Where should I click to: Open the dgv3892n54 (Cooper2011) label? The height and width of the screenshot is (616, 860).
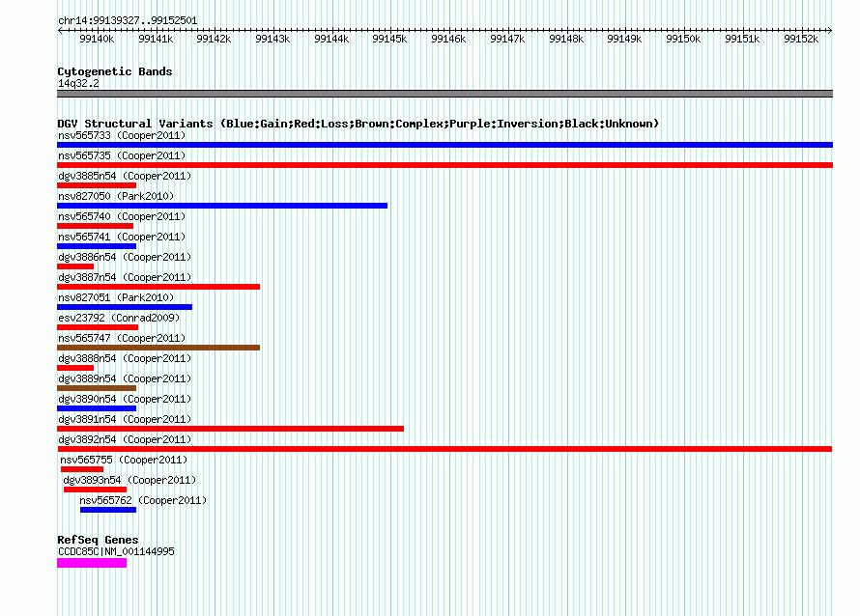point(125,439)
